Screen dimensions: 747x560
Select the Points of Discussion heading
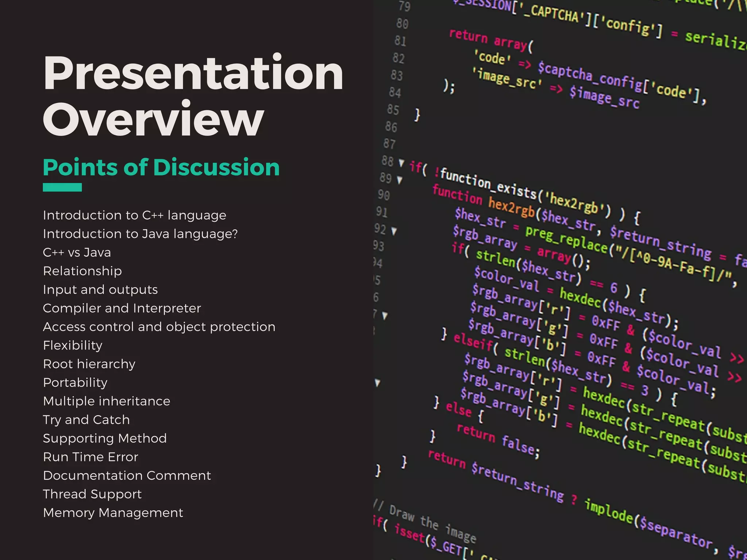pos(161,168)
